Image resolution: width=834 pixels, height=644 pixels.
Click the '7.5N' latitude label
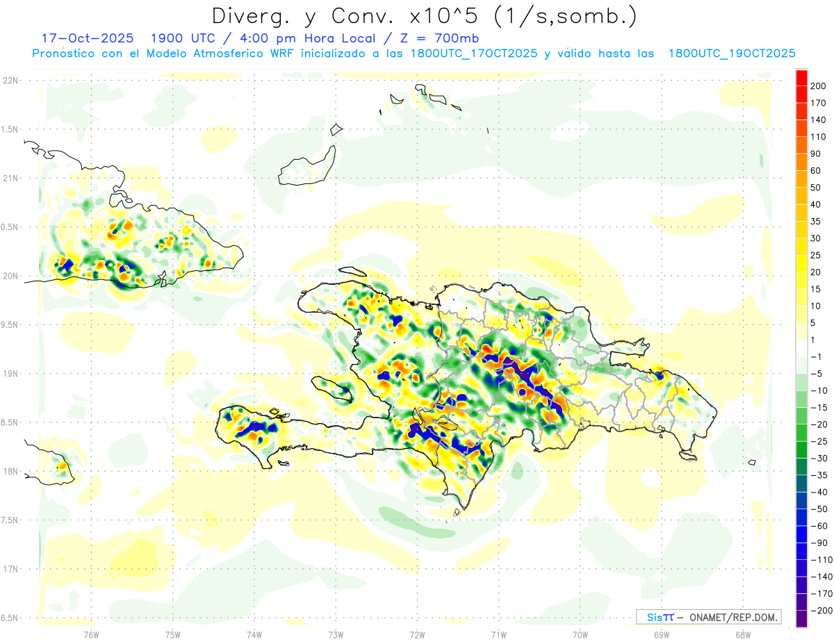click(x=10, y=520)
